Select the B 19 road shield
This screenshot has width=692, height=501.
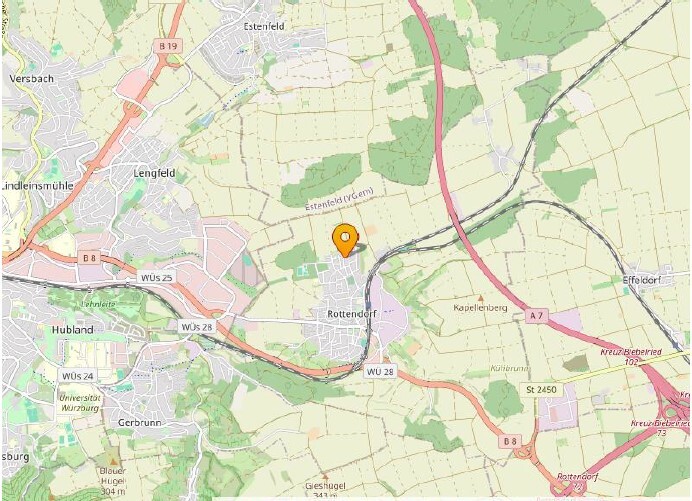[168, 46]
